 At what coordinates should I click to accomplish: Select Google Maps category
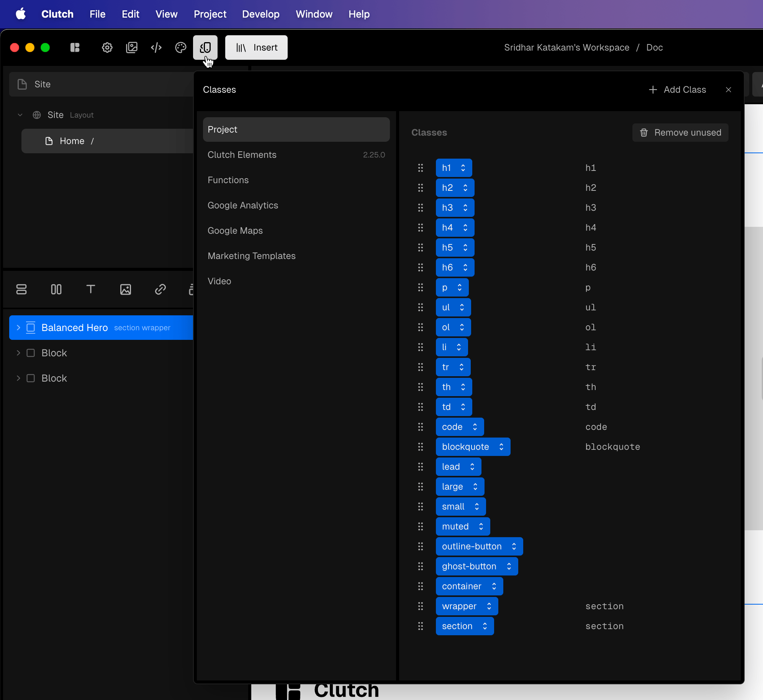click(x=296, y=231)
